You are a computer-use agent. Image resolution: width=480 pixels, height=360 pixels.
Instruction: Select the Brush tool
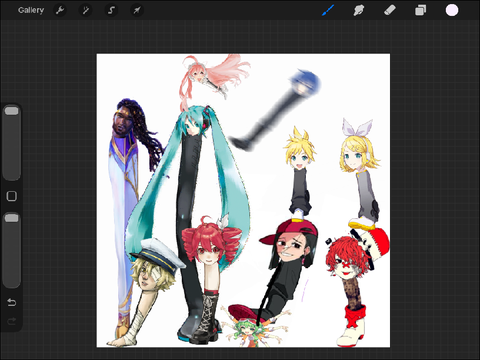[328, 10]
